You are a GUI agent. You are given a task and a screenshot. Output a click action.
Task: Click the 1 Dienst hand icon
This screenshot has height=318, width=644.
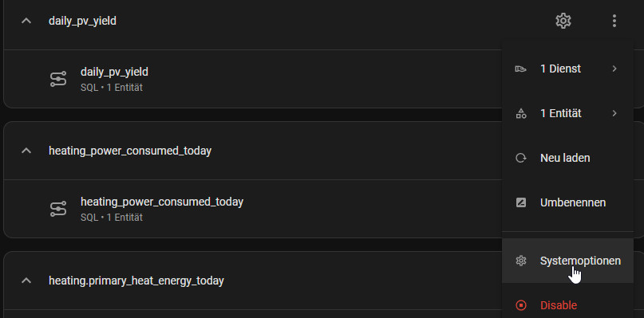(521, 69)
